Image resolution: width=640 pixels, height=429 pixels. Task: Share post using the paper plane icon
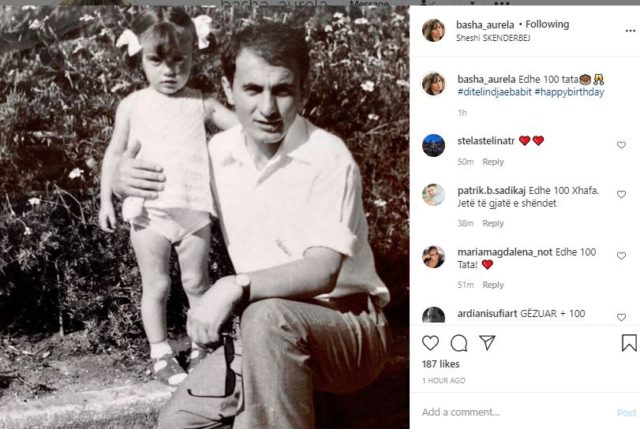click(x=487, y=342)
